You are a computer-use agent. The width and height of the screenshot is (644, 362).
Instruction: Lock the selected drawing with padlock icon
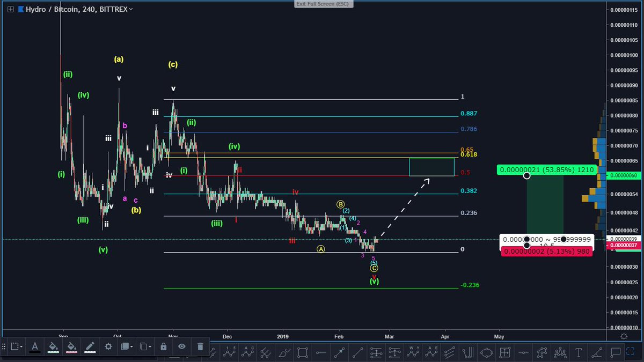coord(163,346)
